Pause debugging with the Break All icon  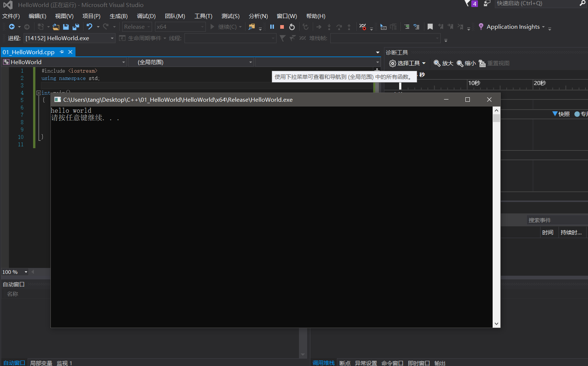(x=272, y=27)
